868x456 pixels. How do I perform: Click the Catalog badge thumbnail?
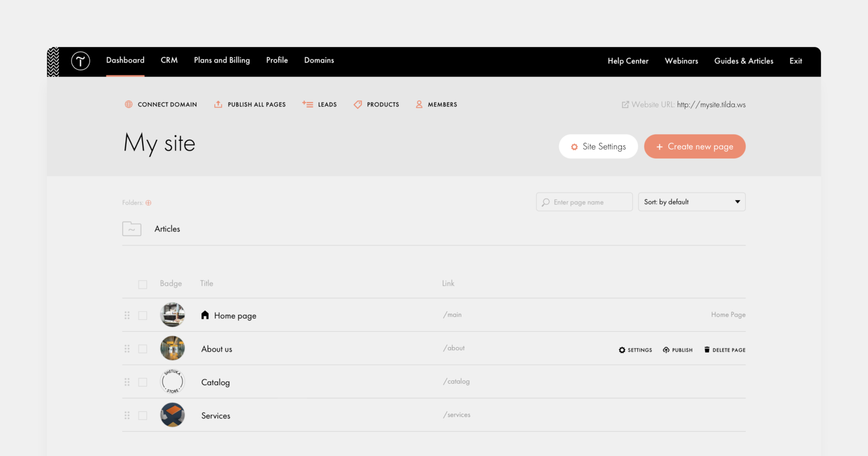click(x=173, y=382)
